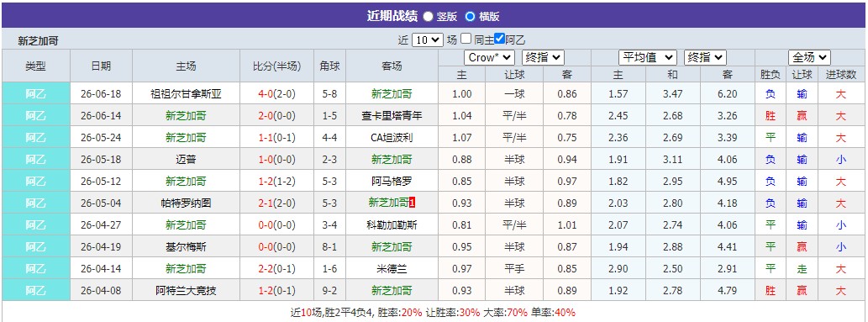Click the 类型 column header
Viewport: 868px width, 322px height.
tap(36, 66)
